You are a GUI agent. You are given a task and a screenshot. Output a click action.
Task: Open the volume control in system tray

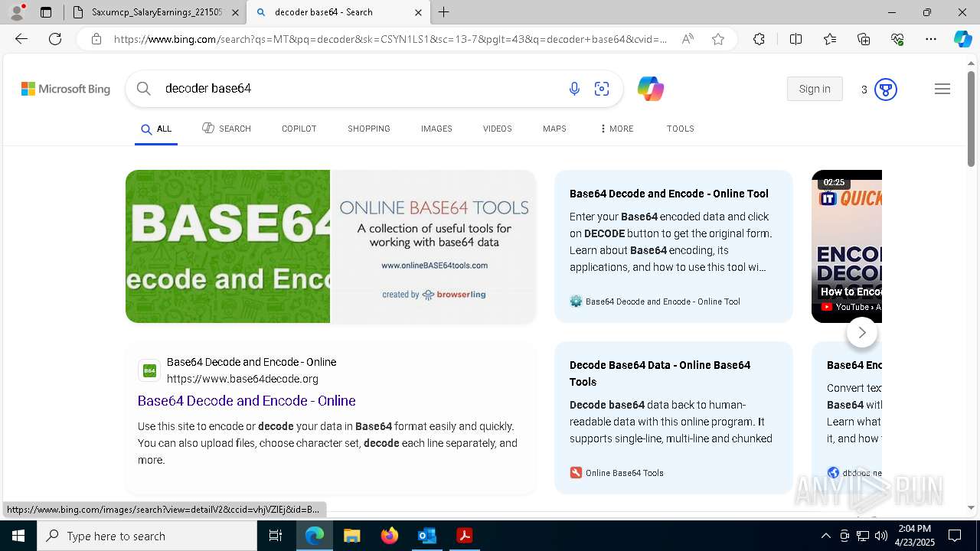click(x=881, y=536)
